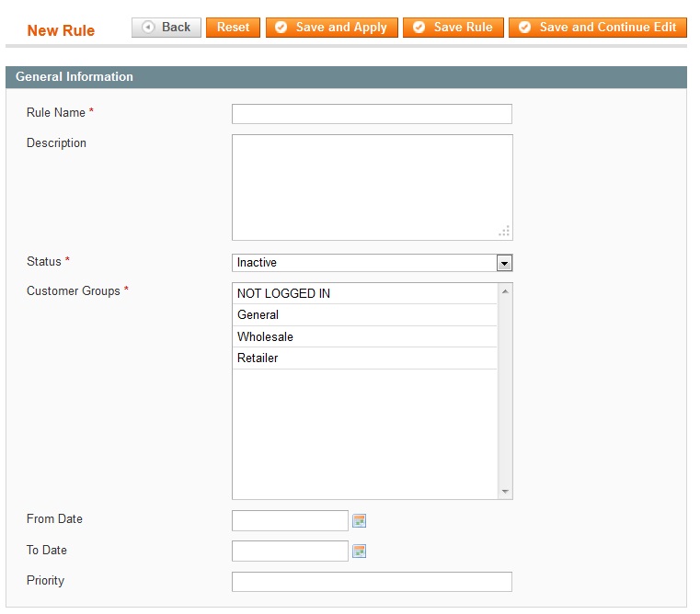The height and width of the screenshot is (614, 700).
Task: Click the General Information section header
Action: tap(346, 77)
